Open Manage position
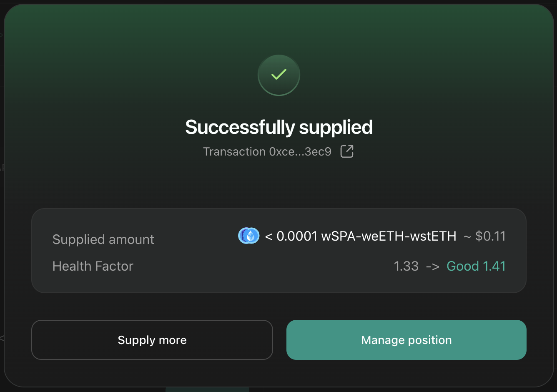The height and width of the screenshot is (392, 557). (x=406, y=340)
